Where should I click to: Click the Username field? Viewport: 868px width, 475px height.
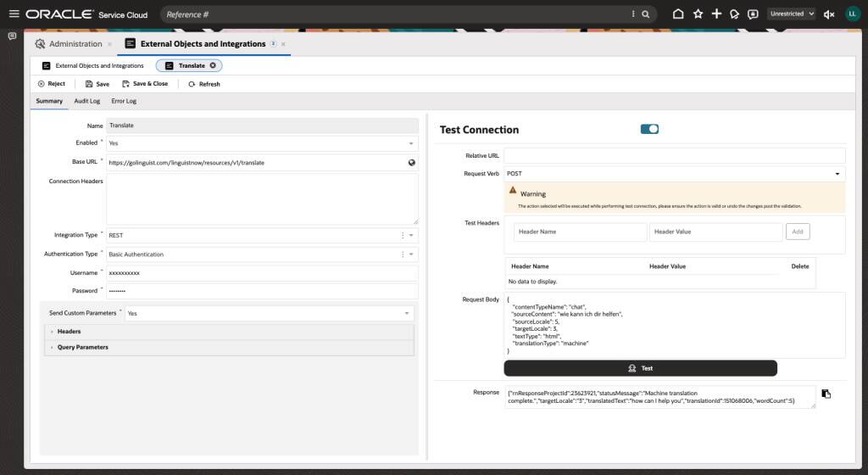(x=262, y=273)
